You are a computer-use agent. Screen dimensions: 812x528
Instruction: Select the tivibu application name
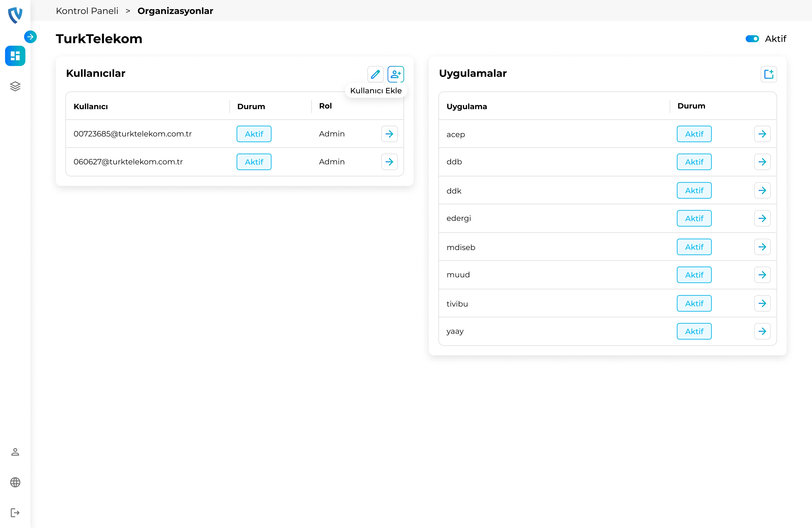[x=457, y=304]
